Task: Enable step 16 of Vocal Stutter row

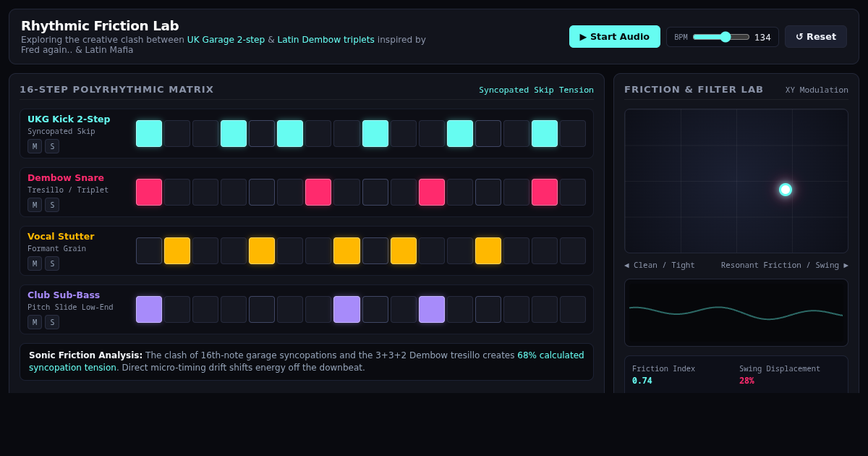Action: 573,251
